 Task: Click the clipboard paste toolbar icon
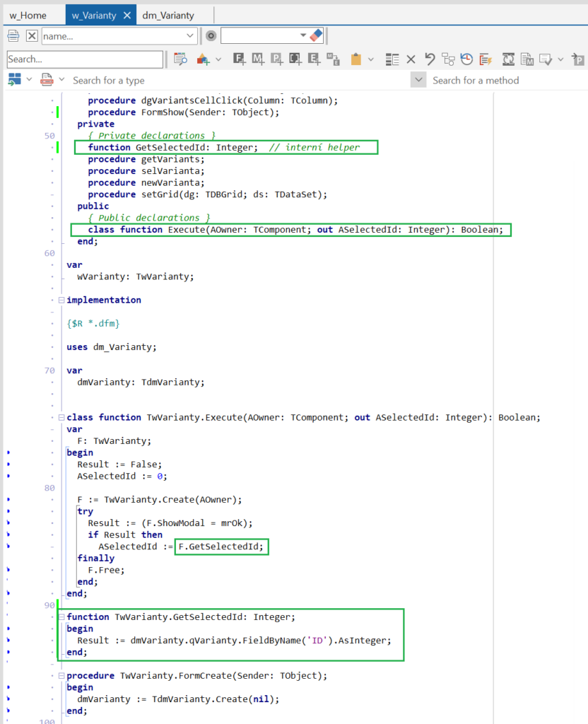(356, 59)
